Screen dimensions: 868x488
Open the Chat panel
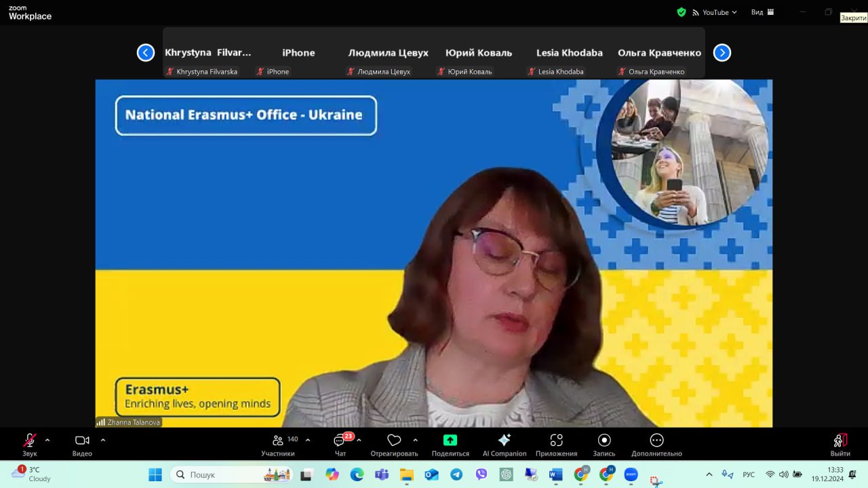340,441
